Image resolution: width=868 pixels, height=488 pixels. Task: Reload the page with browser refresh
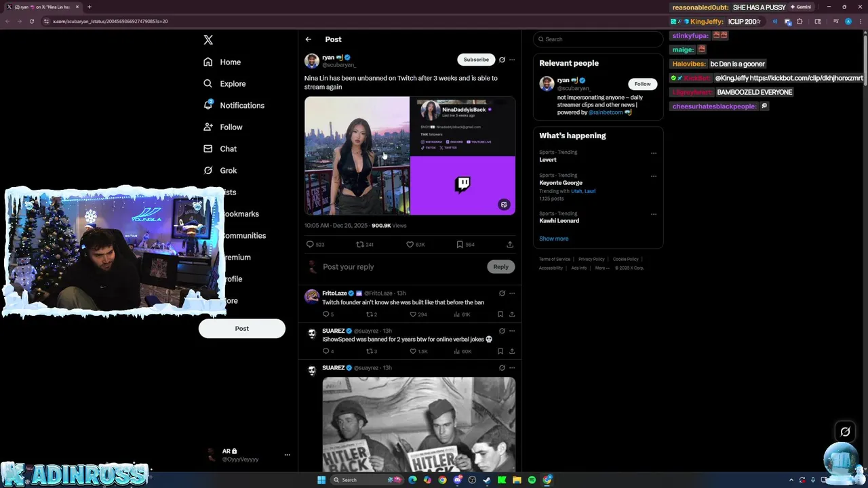31,21
